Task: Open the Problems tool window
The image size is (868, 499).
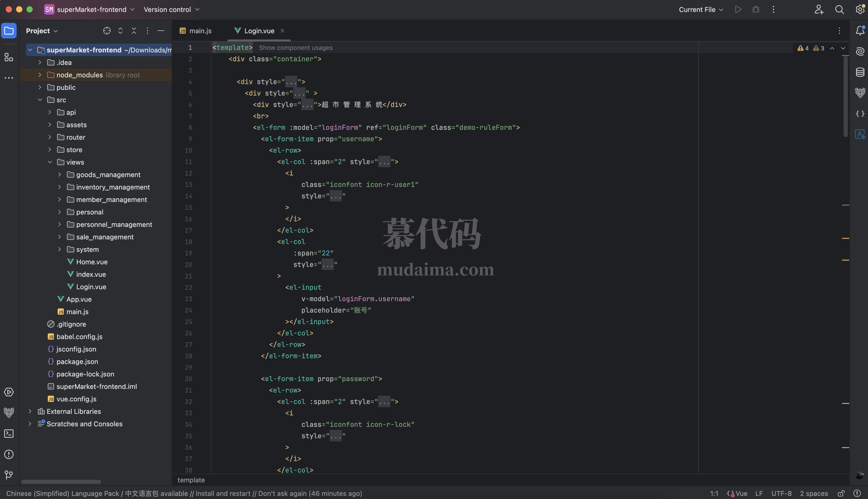Action: [9, 454]
